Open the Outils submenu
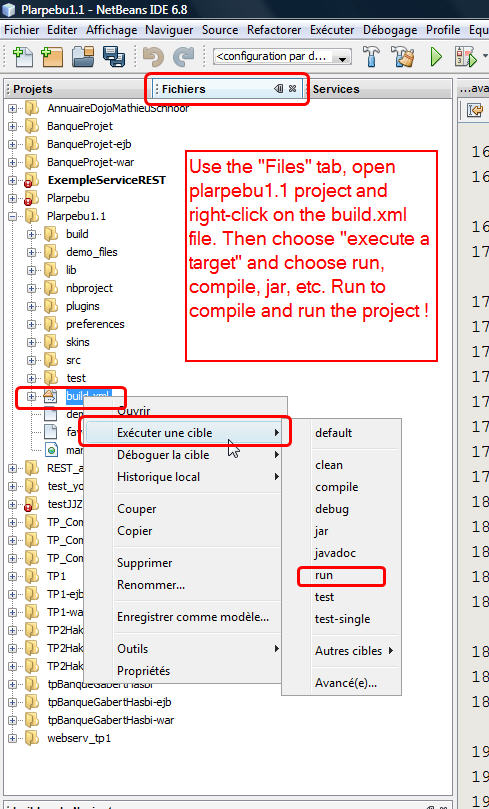Viewport: 489px width, 809px height. click(183, 649)
